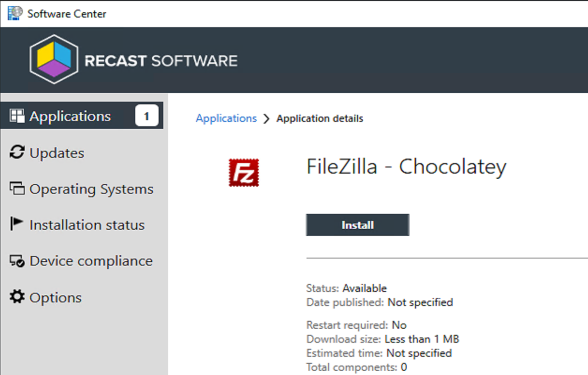Click the Applications grid icon in sidebar
The height and width of the screenshot is (375, 588).
[17, 116]
